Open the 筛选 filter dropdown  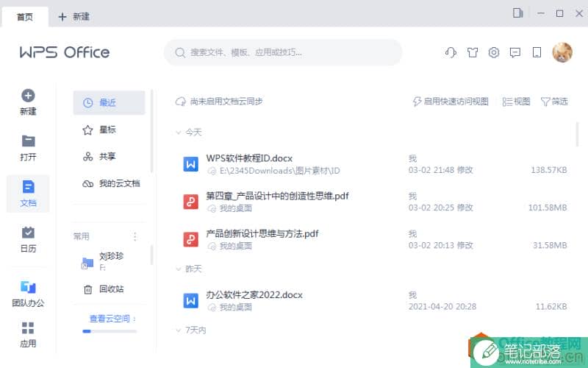(x=554, y=102)
